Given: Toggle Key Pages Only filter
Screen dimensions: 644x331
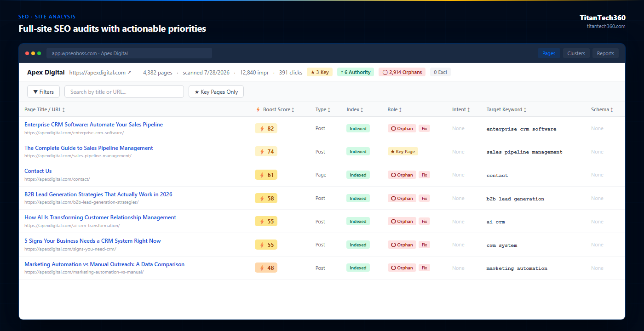Looking at the screenshot, I should click(216, 91).
